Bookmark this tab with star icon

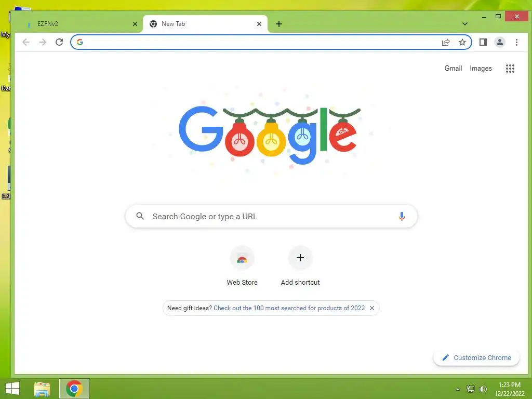pos(462,42)
